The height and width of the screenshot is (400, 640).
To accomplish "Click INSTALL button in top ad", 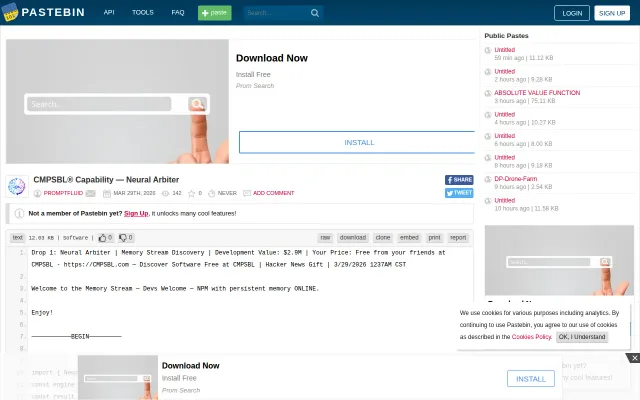I will tap(359, 142).
